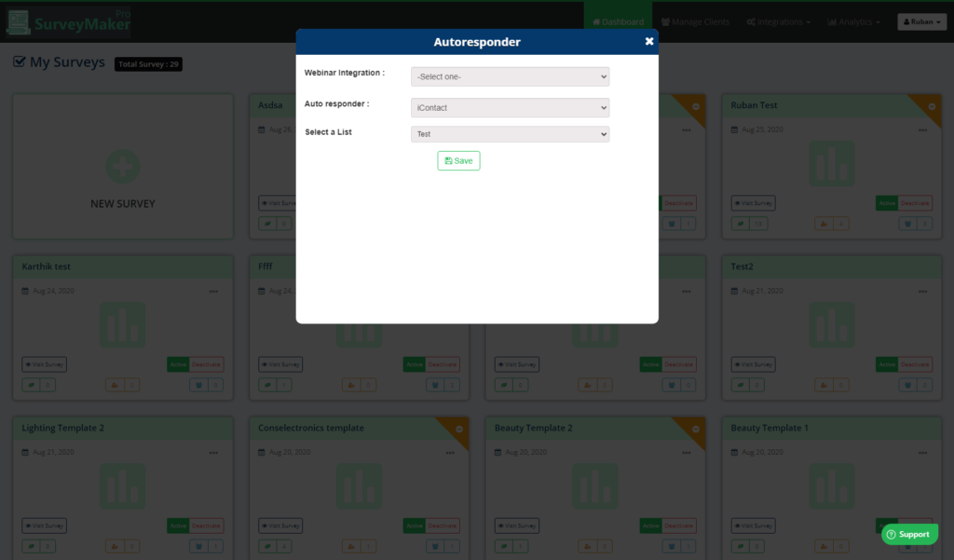The height and width of the screenshot is (560, 954).
Task: Set Karthik test survey to Active
Action: (x=178, y=364)
